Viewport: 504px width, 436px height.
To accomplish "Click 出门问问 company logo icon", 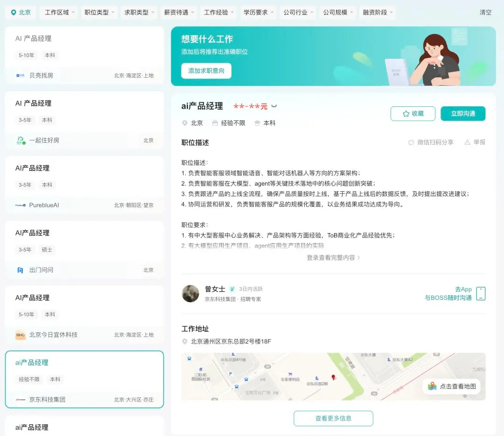I will coord(20,270).
